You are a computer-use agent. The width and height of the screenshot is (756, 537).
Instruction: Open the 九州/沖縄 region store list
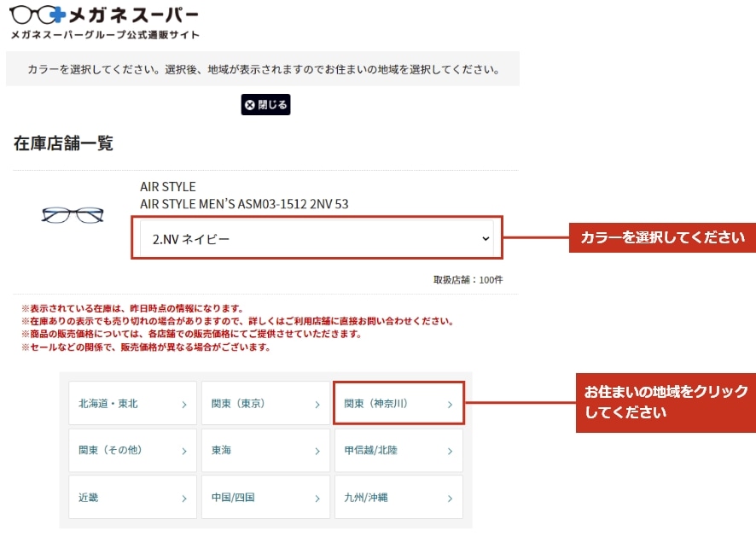click(398, 498)
